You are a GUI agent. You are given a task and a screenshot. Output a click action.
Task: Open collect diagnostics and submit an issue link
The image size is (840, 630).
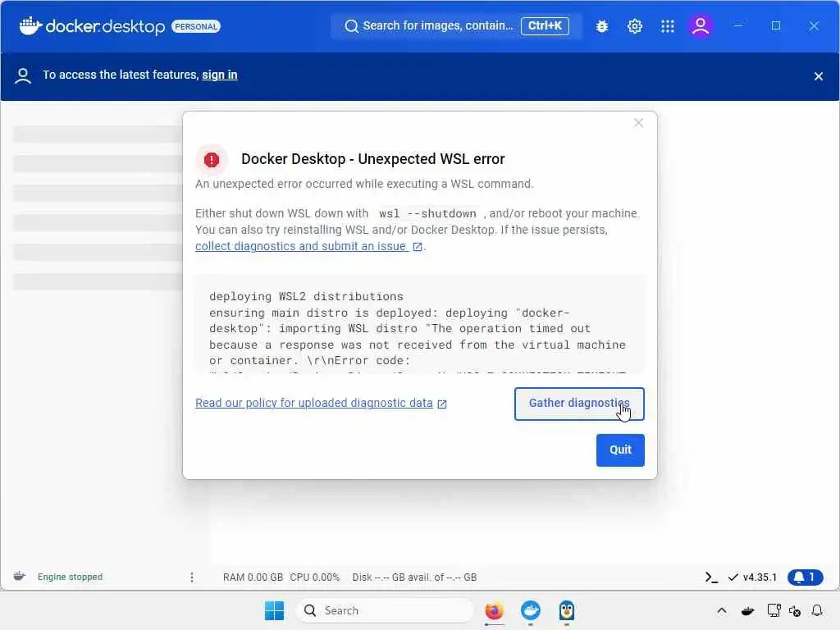[302, 246]
